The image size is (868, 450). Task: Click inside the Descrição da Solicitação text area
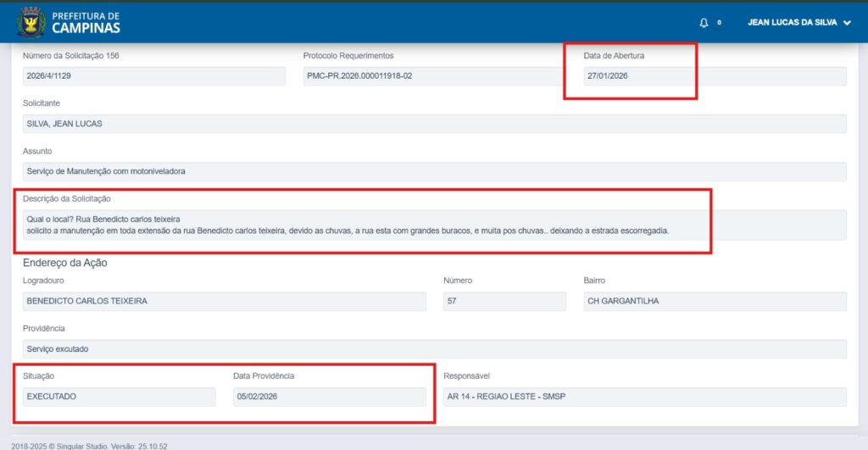point(434,225)
